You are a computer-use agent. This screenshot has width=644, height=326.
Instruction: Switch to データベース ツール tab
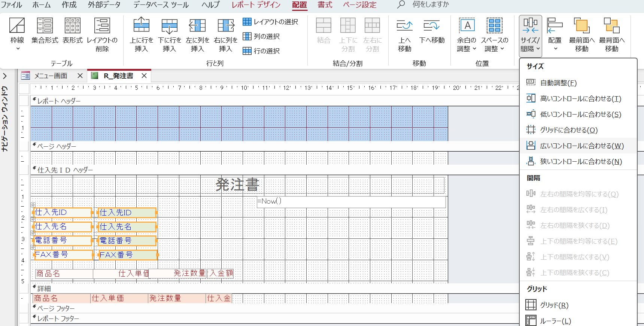click(x=161, y=5)
